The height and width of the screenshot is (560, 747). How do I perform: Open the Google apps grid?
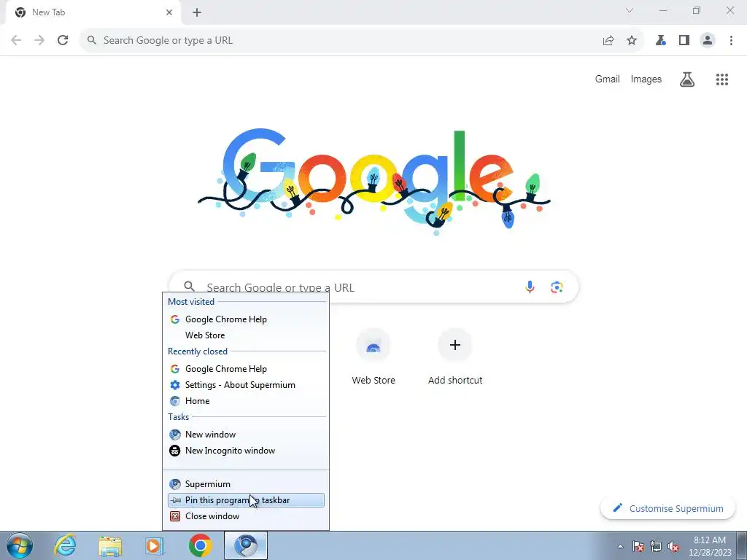[722, 79]
